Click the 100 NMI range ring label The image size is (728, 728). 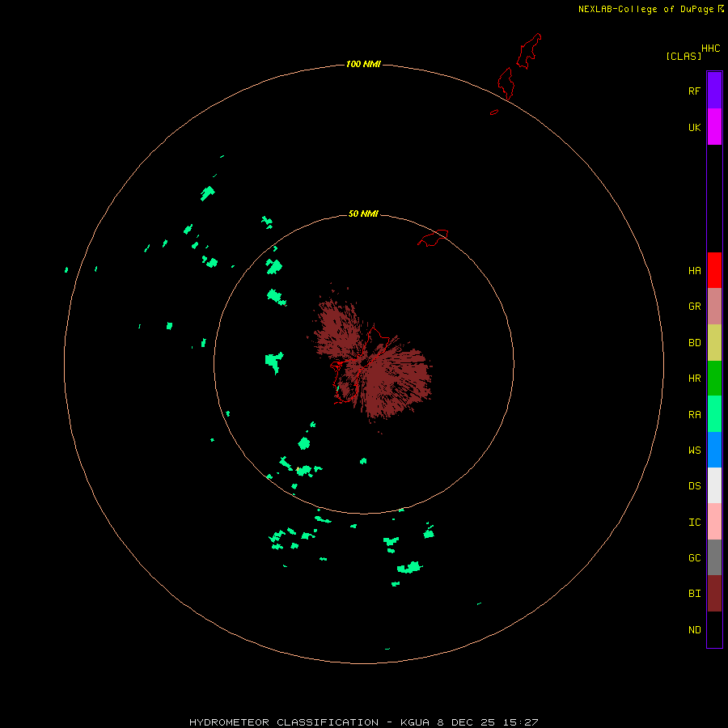tap(363, 64)
